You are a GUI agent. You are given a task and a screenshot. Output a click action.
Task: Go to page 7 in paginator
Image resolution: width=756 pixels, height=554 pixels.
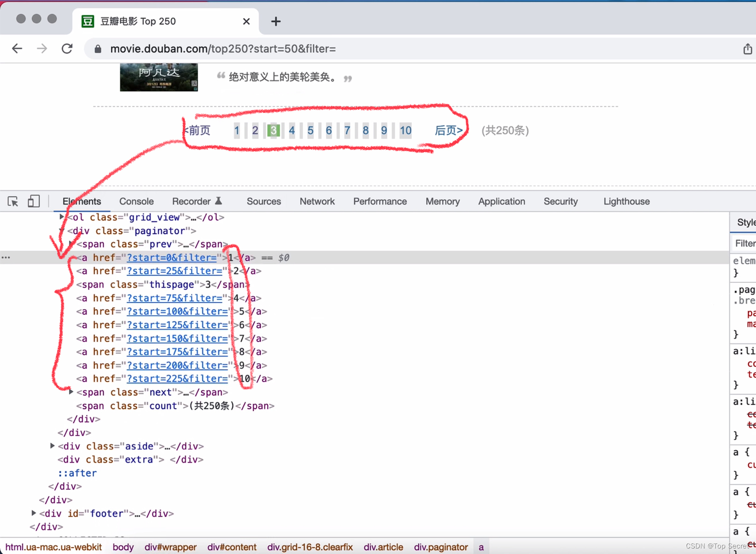[347, 130]
